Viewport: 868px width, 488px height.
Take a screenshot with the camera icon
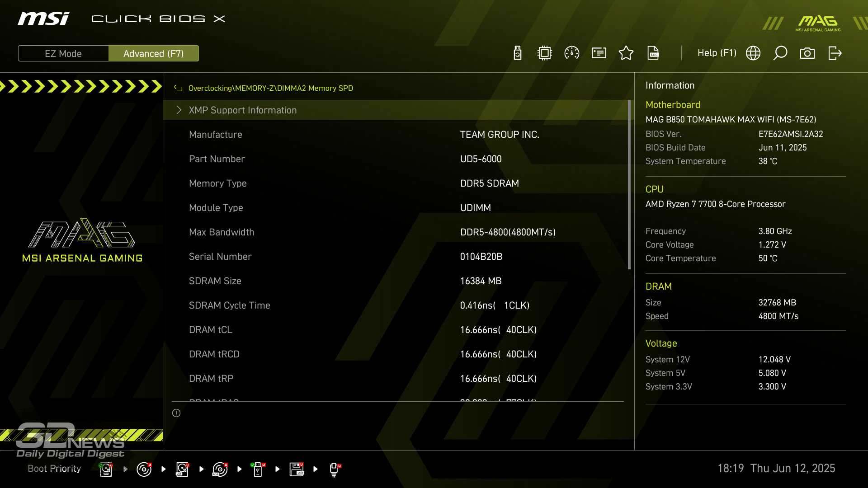click(807, 53)
